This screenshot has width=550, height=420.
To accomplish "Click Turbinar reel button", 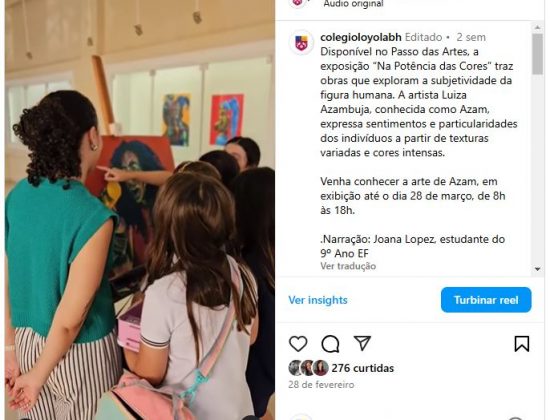I will 486,300.
